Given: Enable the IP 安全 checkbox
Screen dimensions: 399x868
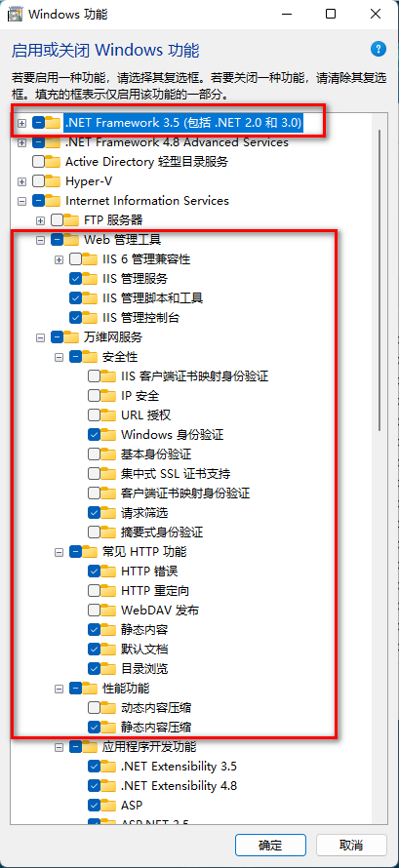Looking at the screenshot, I should point(94,396).
